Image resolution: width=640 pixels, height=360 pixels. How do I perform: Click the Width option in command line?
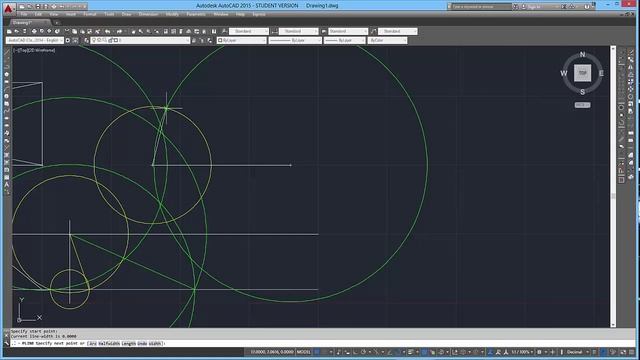tap(155, 344)
